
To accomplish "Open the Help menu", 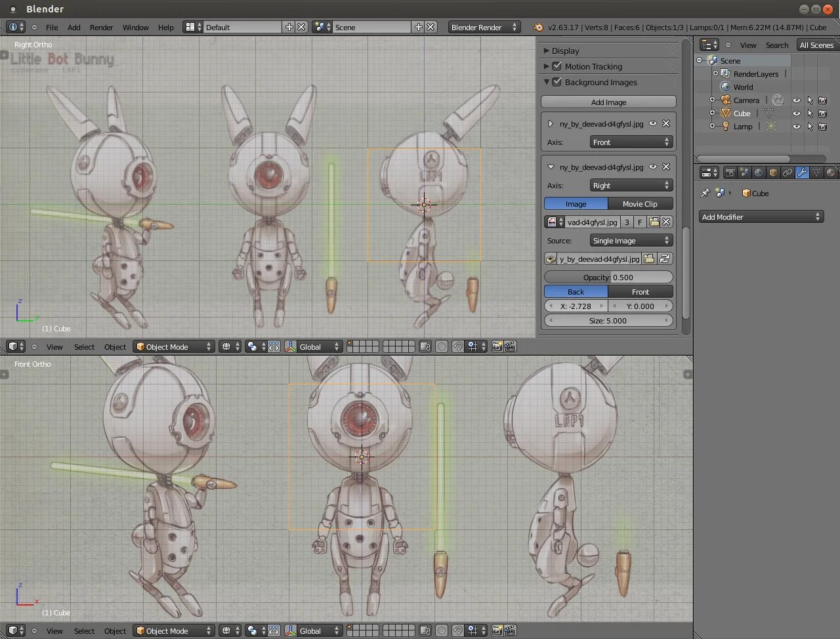I will (x=166, y=27).
